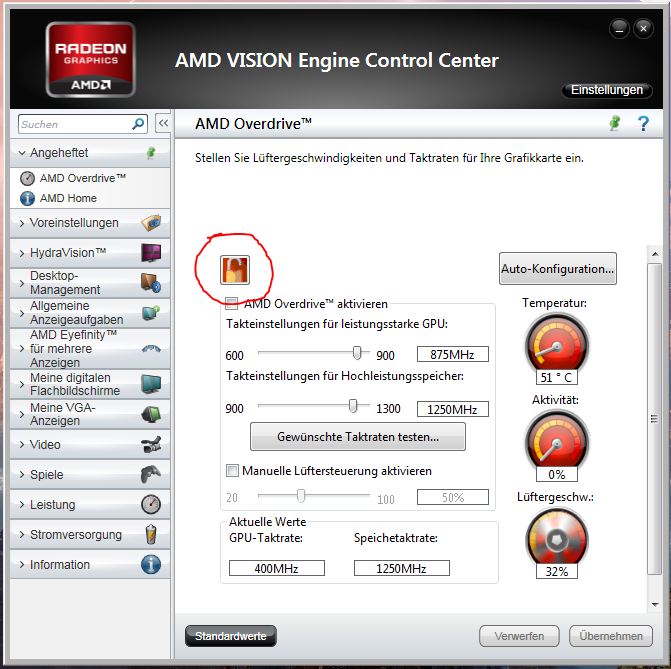The image size is (671, 669).
Task: Expand Meine VGA-Anzeigen section
Action: point(21,414)
